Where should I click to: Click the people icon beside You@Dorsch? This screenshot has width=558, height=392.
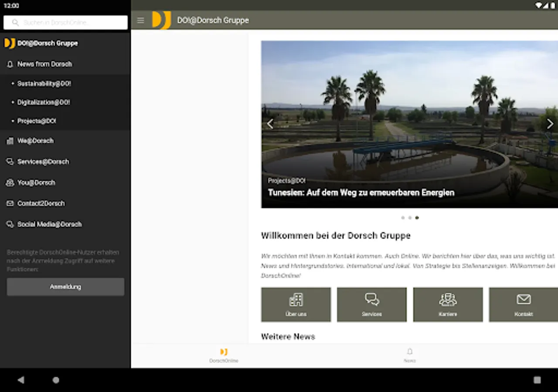10,182
